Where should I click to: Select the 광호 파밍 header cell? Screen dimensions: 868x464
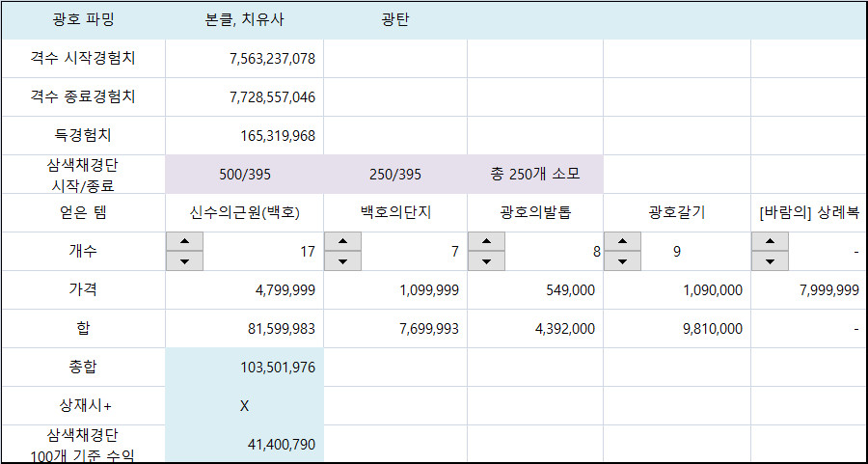(x=83, y=20)
